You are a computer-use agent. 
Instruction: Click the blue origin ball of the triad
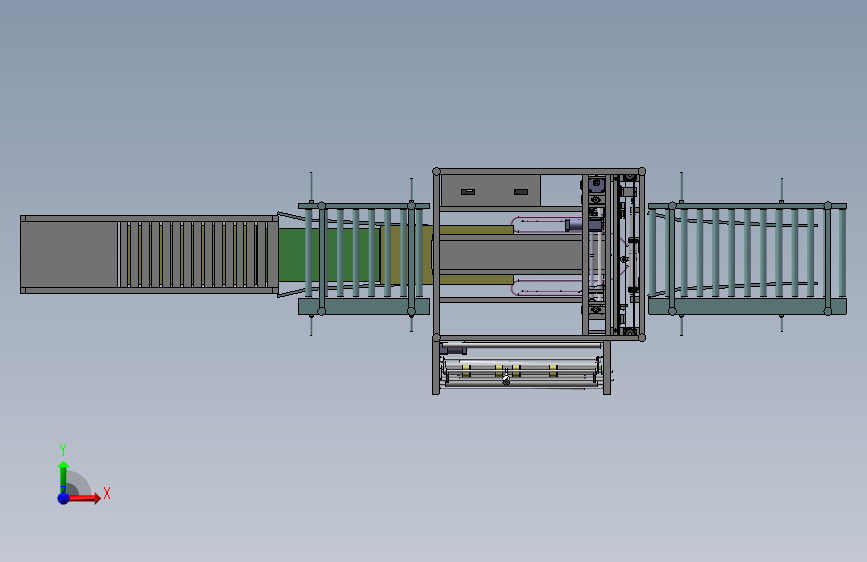click(x=64, y=498)
